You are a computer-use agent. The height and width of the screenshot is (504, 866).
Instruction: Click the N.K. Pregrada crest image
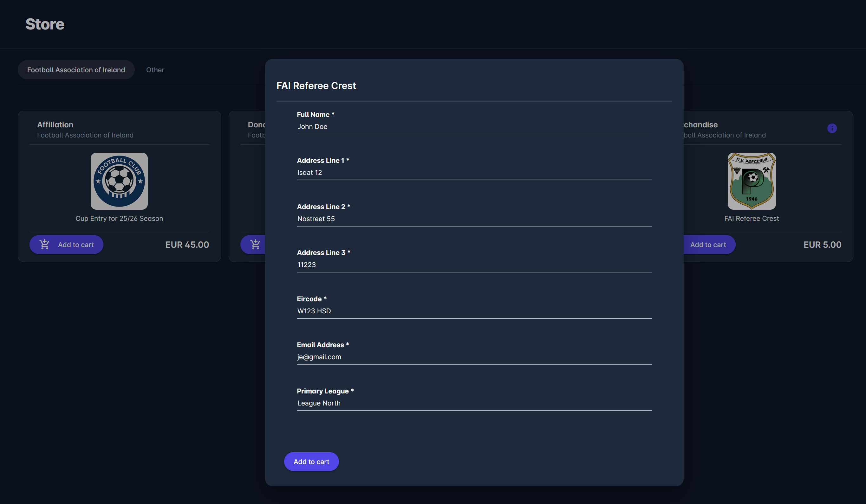tap(752, 181)
